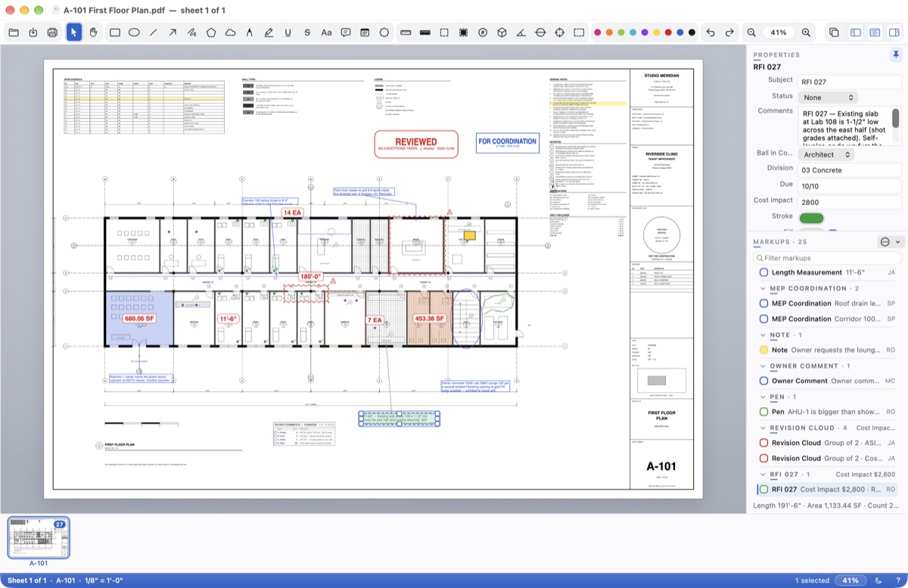Select the callout comment tool

346,33
